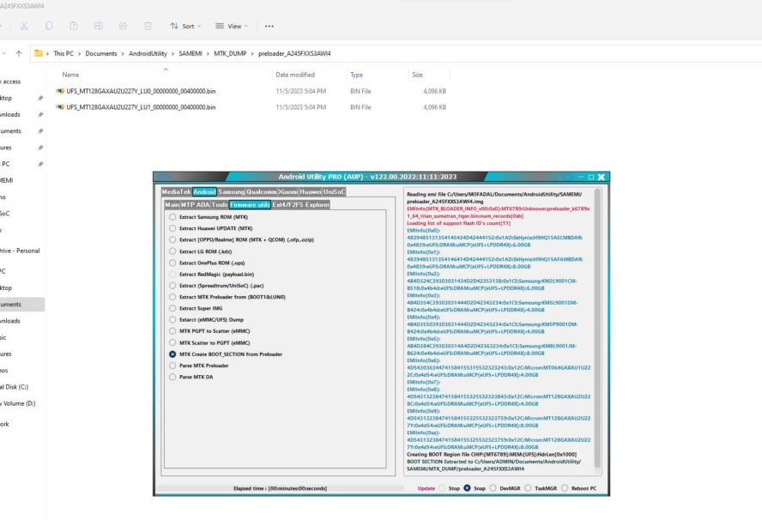This screenshot has height=532, width=762.
Task: Sort files by the Size column header
Action: click(417, 75)
